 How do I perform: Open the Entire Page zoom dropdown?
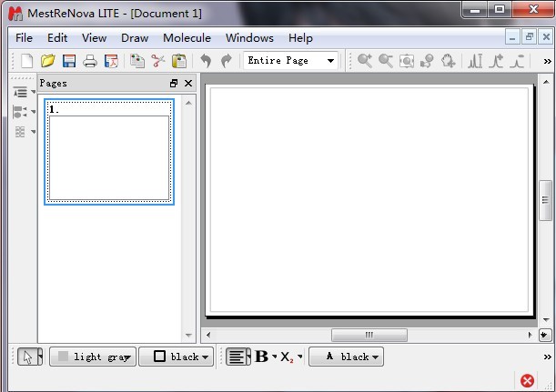[x=291, y=61]
